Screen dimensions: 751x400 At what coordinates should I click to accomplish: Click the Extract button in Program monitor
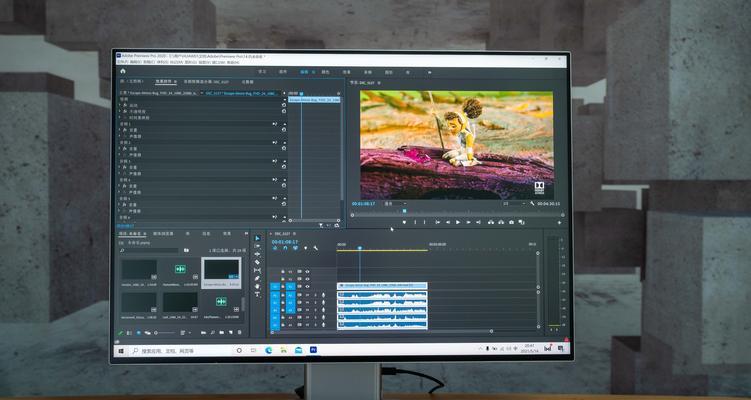click(x=501, y=222)
